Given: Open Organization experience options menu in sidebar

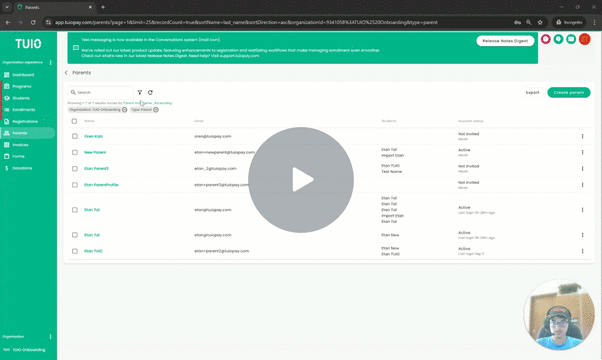Looking at the screenshot, I should click(50, 62).
